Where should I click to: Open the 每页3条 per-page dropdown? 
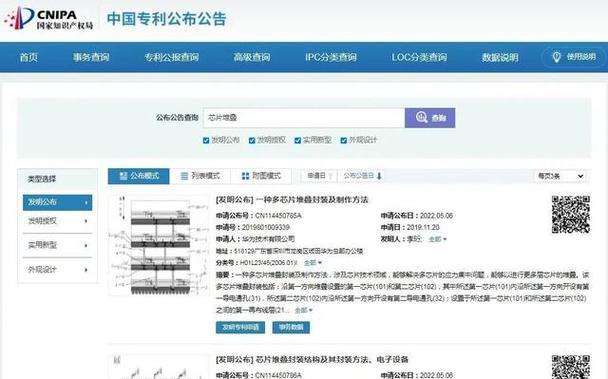(x=560, y=176)
